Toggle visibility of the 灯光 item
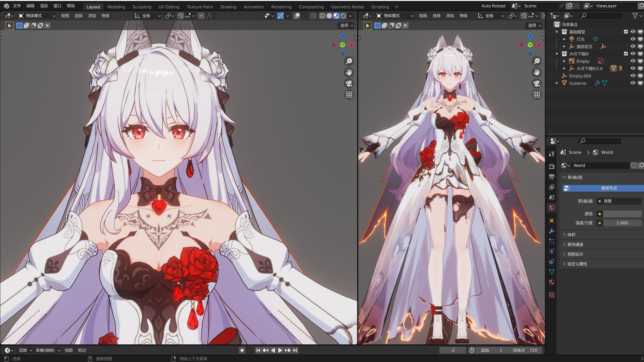The width and height of the screenshot is (644, 362). click(x=633, y=39)
